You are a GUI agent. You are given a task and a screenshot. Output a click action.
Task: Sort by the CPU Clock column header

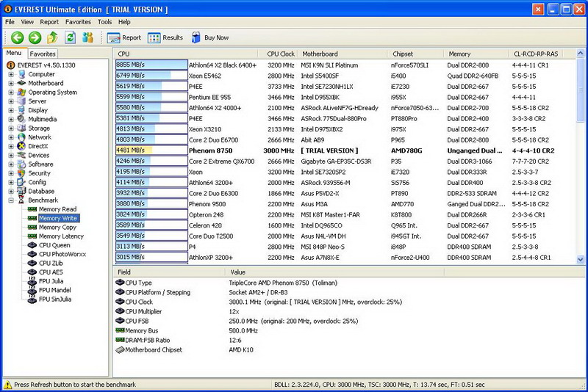279,54
